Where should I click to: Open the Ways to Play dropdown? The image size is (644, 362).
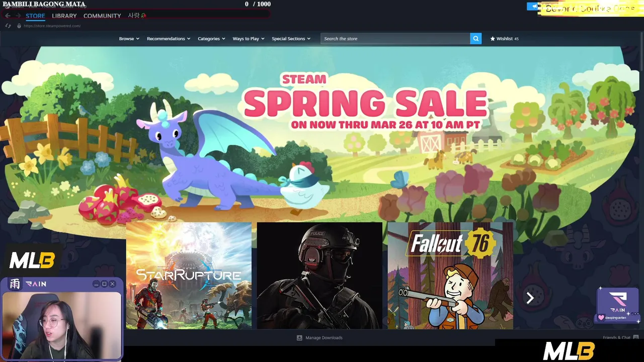pos(249,39)
